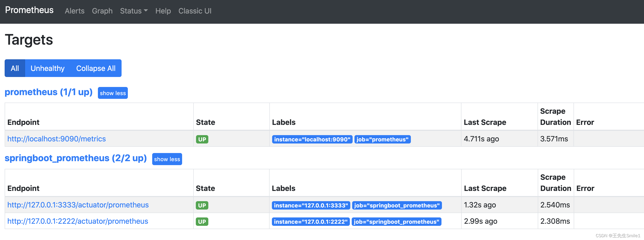Open the Status dropdown menu
Image resolution: width=644 pixels, height=240 pixels.
click(133, 11)
